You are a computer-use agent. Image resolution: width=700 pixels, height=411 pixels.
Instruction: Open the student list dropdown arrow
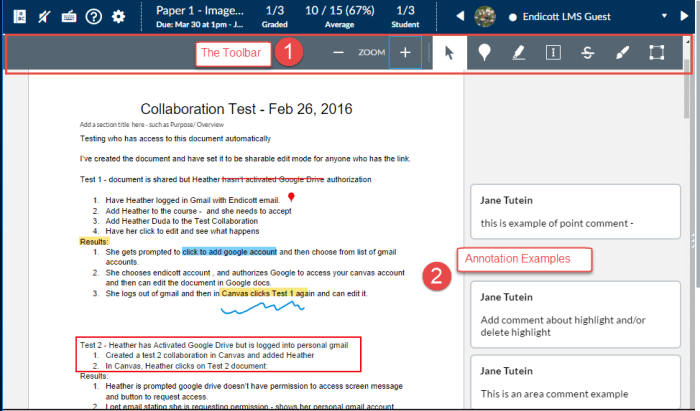point(664,16)
